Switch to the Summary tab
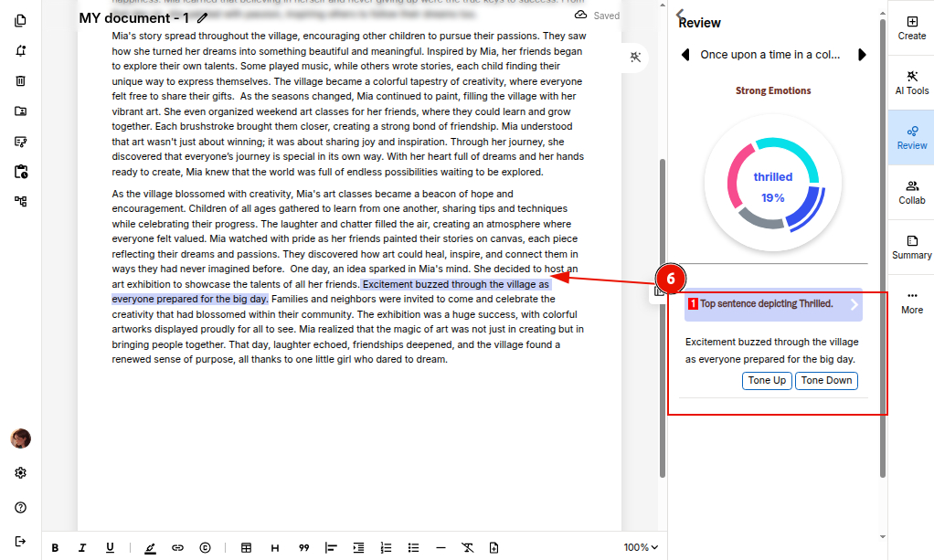This screenshot has width=934, height=560. point(911,247)
